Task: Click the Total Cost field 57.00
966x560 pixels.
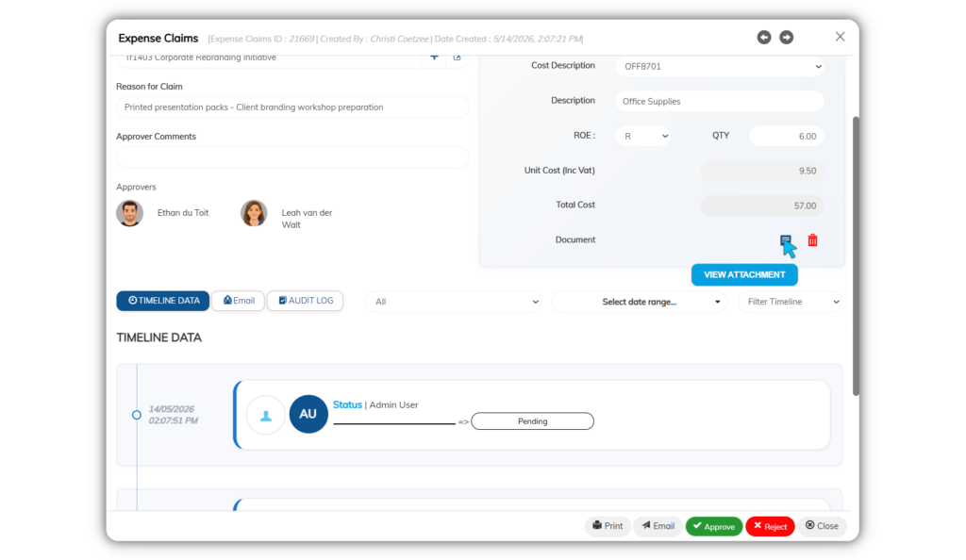Action: pyautogui.click(x=762, y=206)
